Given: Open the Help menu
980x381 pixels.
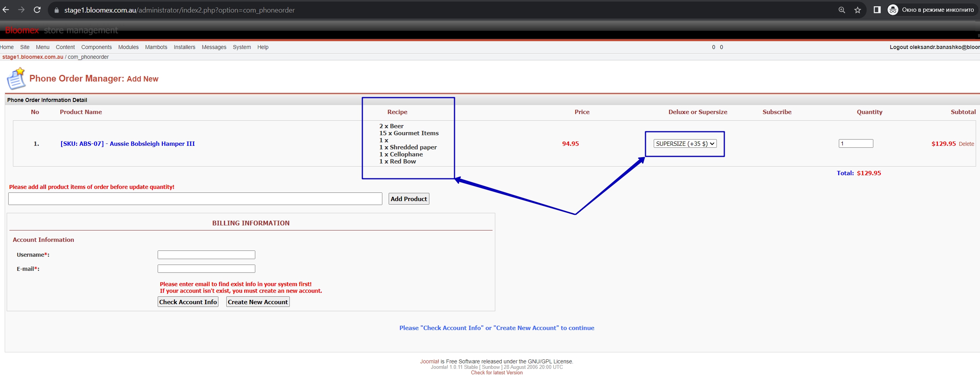Looking at the screenshot, I should 263,47.
